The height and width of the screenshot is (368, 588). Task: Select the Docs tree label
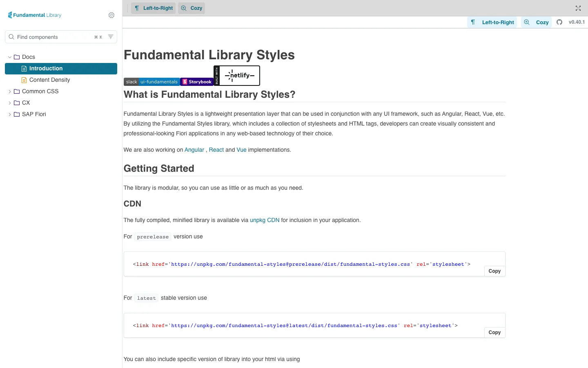tap(29, 57)
